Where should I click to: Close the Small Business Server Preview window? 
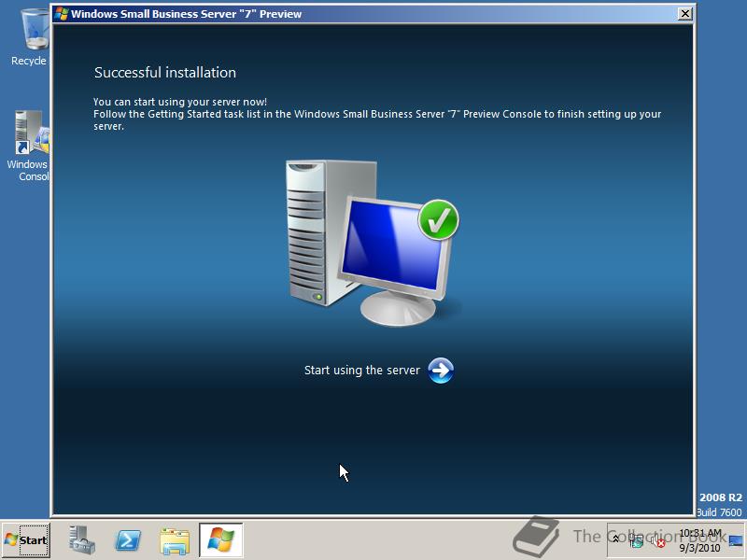pyautogui.click(x=685, y=14)
